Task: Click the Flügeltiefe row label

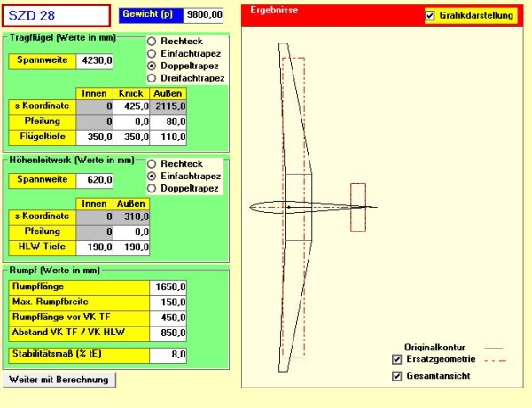Action: [42, 137]
